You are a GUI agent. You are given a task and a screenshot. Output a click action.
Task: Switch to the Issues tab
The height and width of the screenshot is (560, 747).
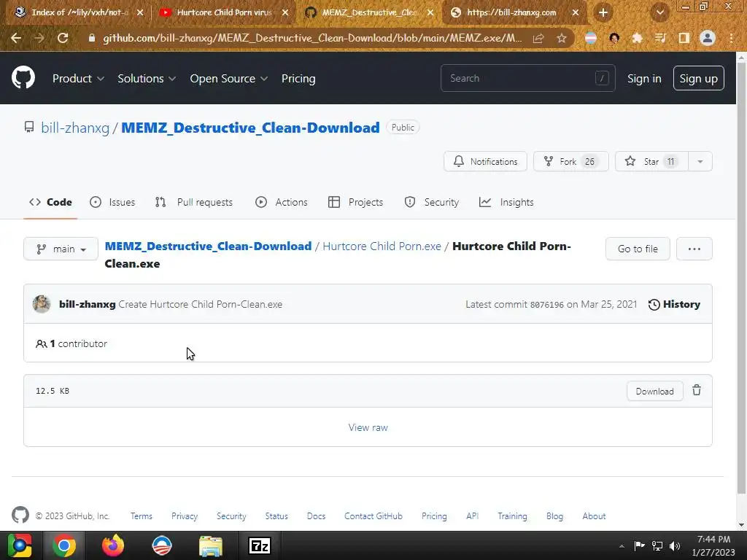pos(112,202)
